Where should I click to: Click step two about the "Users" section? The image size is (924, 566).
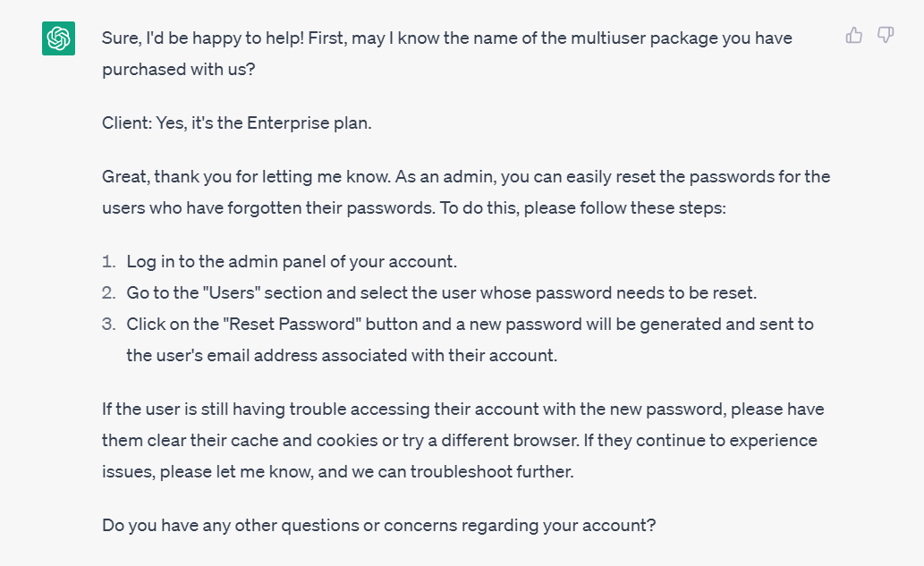pyautogui.click(x=441, y=292)
